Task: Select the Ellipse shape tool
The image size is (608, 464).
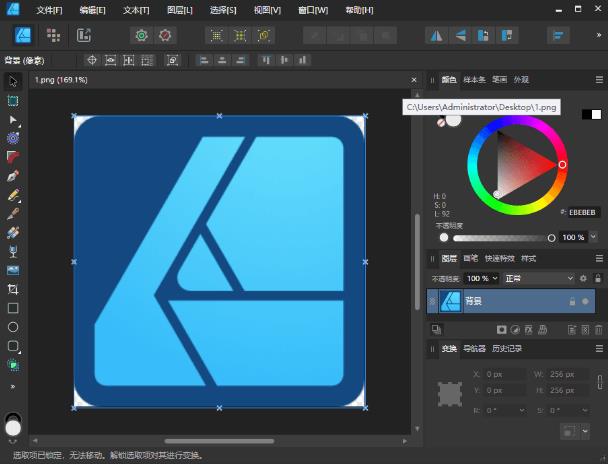Action: 13,327
